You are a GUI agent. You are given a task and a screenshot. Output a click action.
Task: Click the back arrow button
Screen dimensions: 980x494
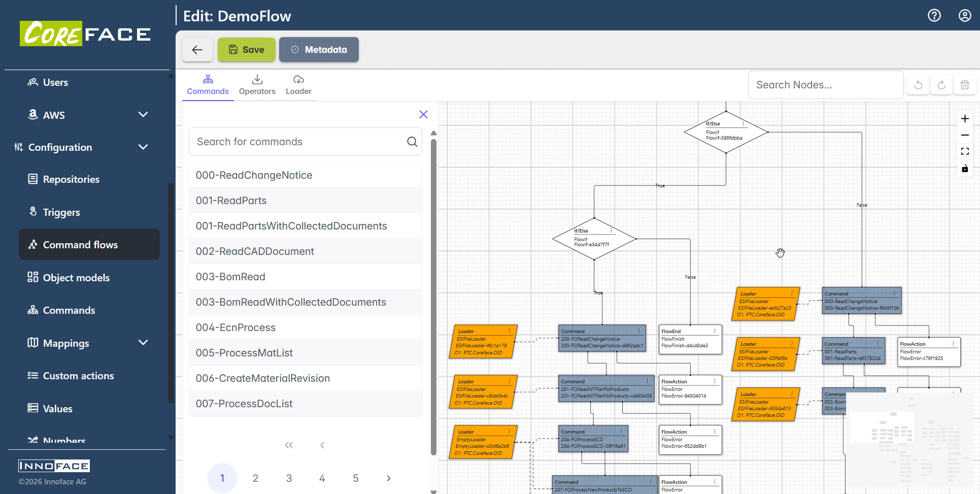pyautogui.click(x=197, y=50)
